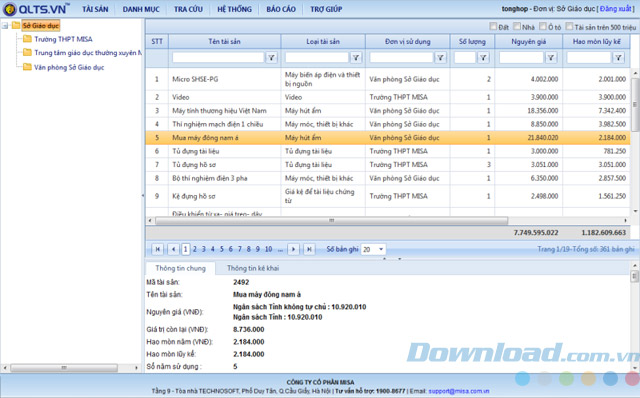
Task: Open the DANH MỤC menu
Action: click(x=141, y=9)
